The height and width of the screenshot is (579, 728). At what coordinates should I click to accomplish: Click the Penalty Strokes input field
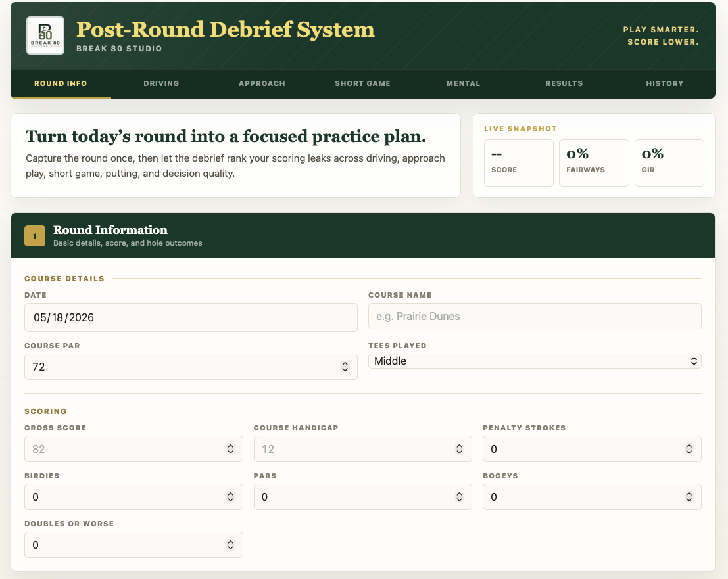(592, 449)
